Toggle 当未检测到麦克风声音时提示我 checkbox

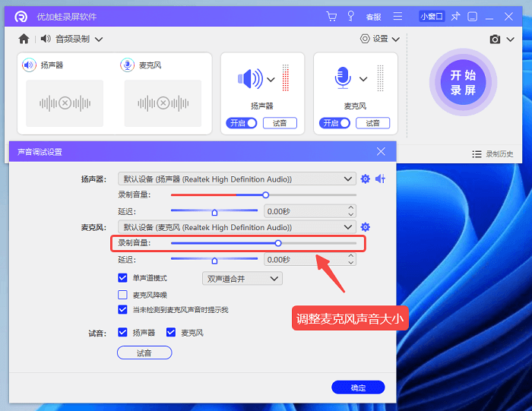(x=122, y=310)
